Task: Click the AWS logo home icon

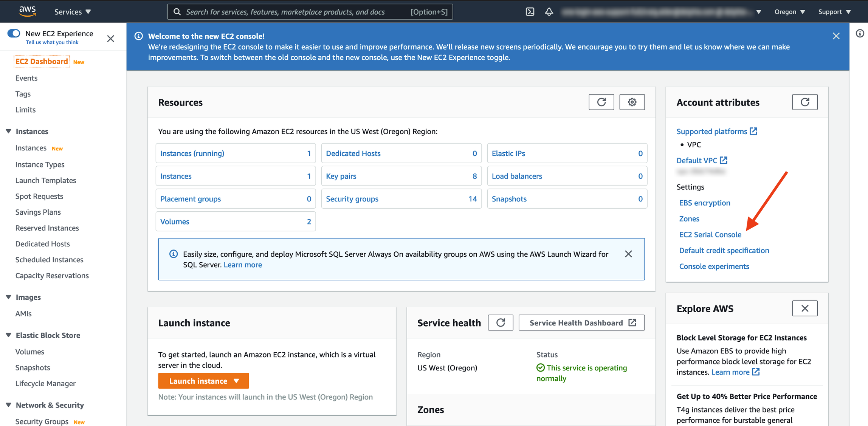Action: click(27, 11)
